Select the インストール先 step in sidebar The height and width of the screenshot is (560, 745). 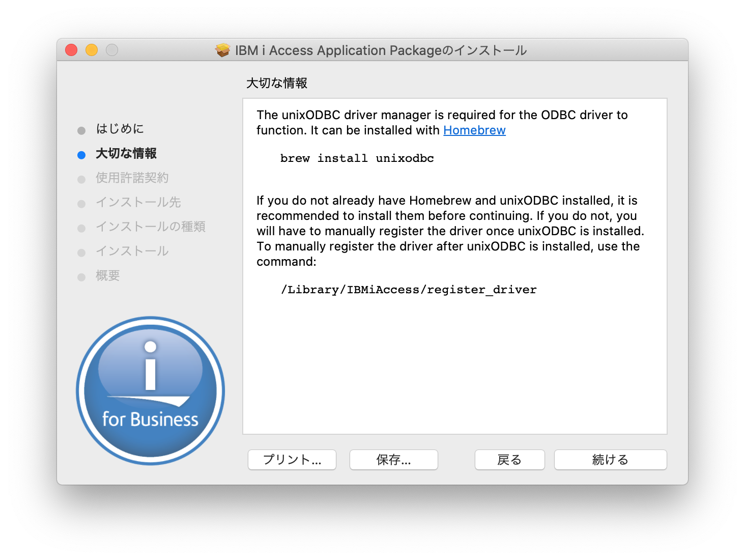tap(138, 202)
